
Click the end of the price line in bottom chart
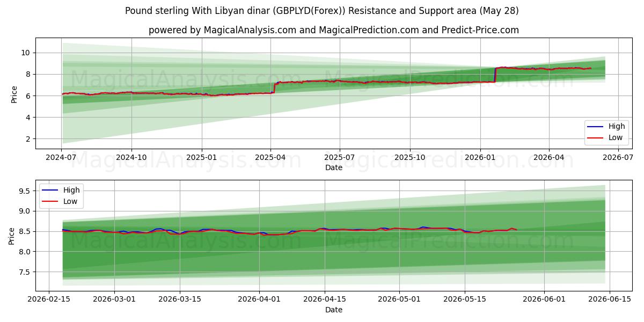[516, 230]
